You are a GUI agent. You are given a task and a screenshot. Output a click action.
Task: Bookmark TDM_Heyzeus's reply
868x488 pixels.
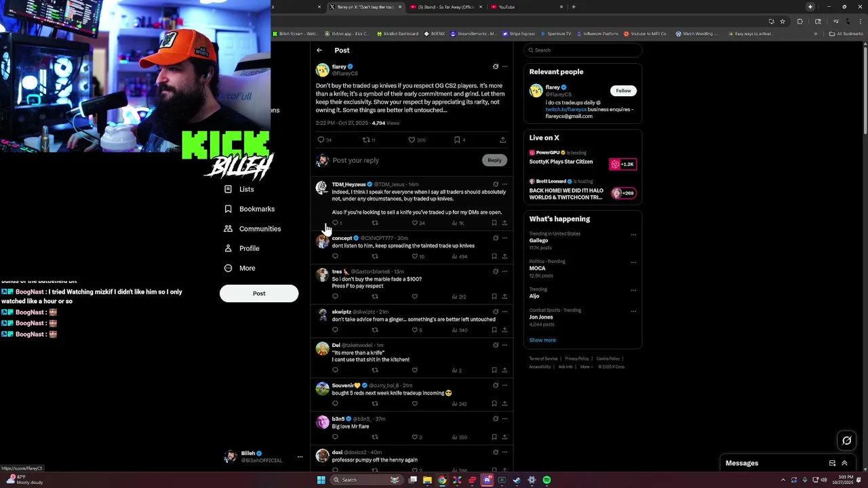(494, 223)
